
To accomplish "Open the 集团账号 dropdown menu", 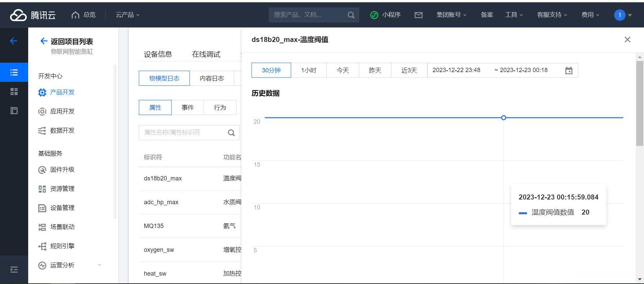I will click(451, 15).
